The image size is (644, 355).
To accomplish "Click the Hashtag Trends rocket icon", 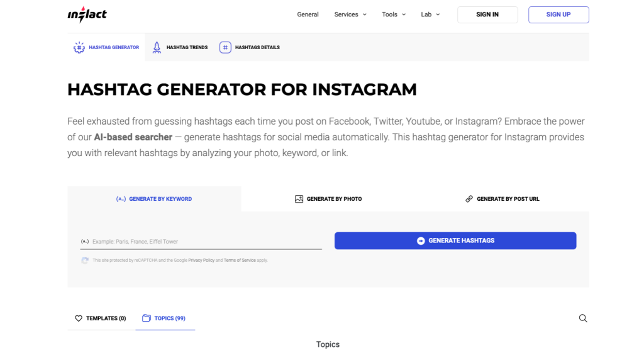I will 157,47.
